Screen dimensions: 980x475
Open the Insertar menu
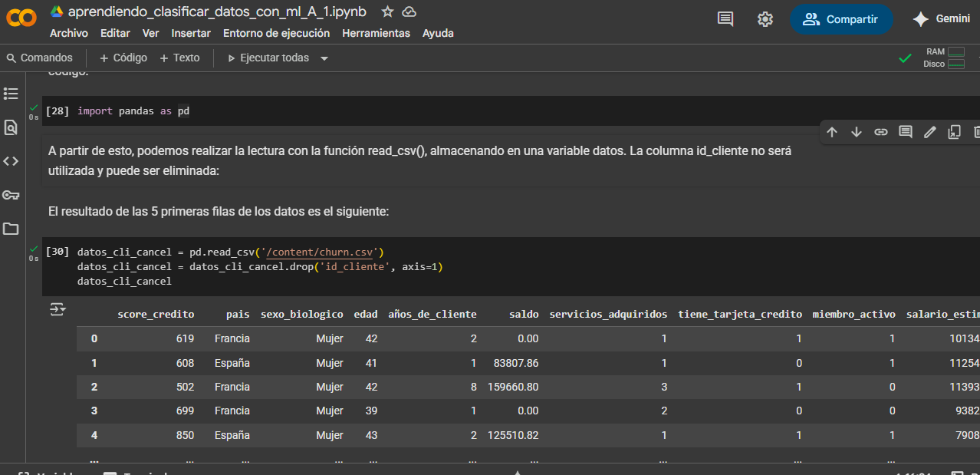(191, 33)
